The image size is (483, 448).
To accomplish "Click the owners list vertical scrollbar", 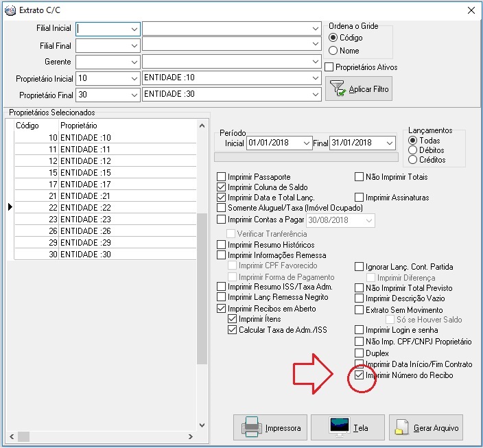I will (x=202, y=288).
